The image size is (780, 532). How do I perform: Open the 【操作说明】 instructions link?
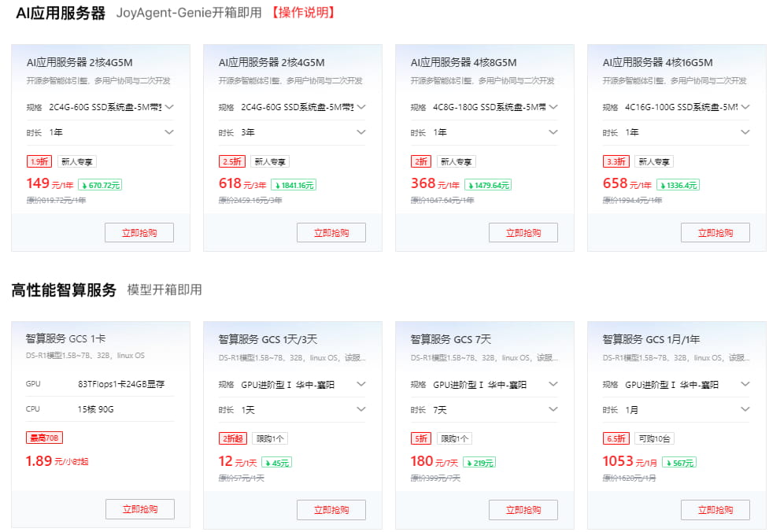tap(303, 13)
